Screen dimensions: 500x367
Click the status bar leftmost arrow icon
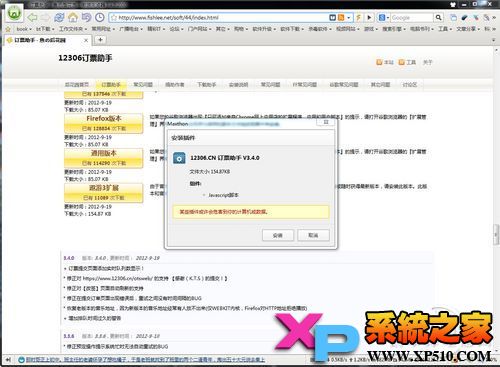click(8, 360)
